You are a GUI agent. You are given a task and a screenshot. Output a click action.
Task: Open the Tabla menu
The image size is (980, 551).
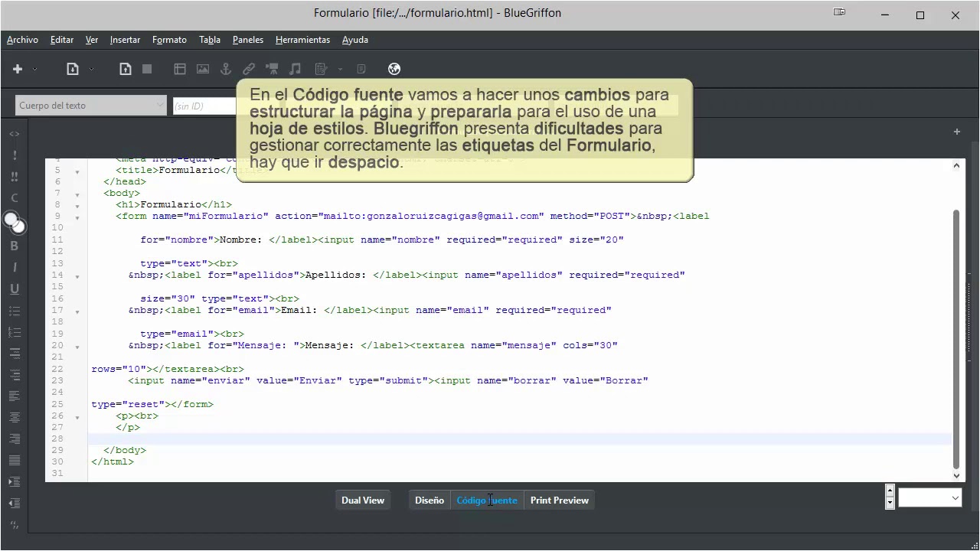(x=210, y=40)
